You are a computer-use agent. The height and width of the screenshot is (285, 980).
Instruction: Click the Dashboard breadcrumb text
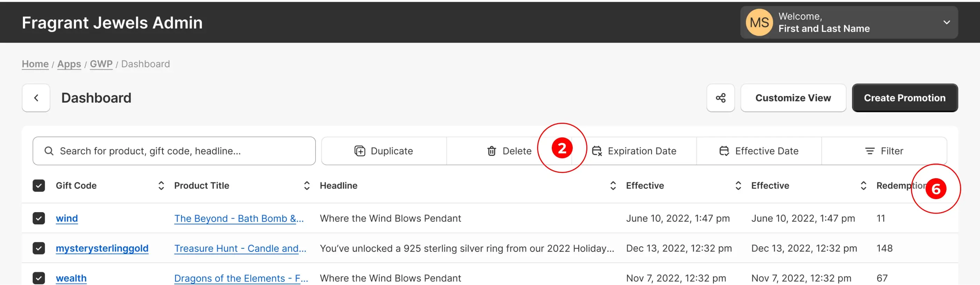[x=145, y=64]
